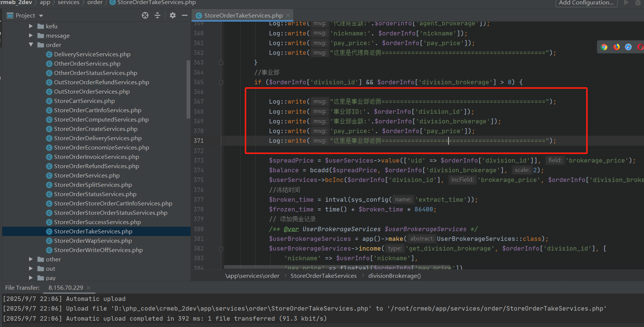
Task: Close the StoreOrderTakeServices.php editor tab
Action: (288, 15)
